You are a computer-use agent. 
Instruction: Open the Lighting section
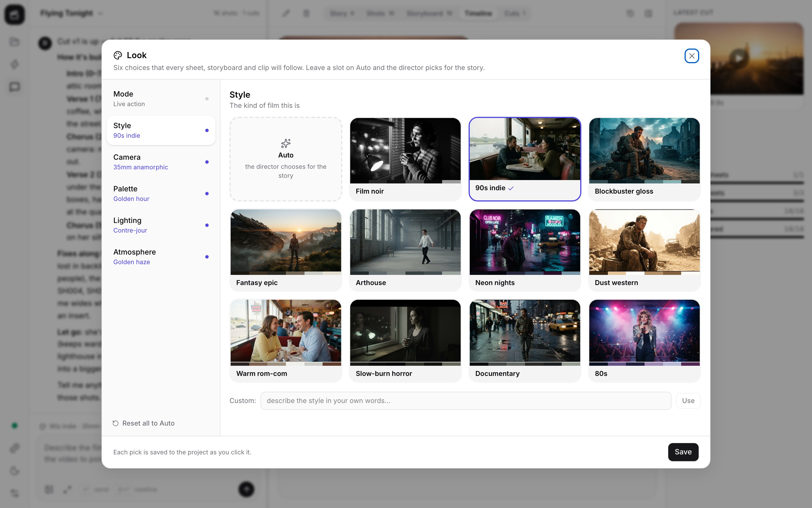click(x=161, y=225)
